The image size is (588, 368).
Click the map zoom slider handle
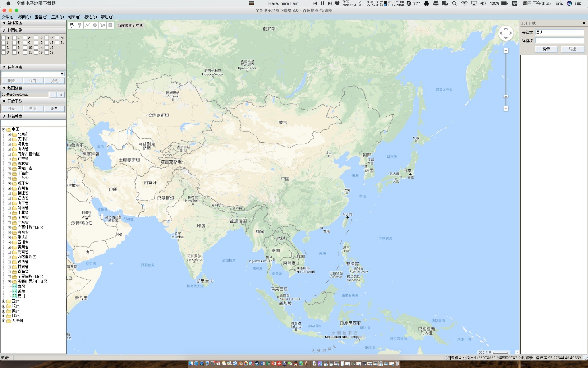[506, 97]
